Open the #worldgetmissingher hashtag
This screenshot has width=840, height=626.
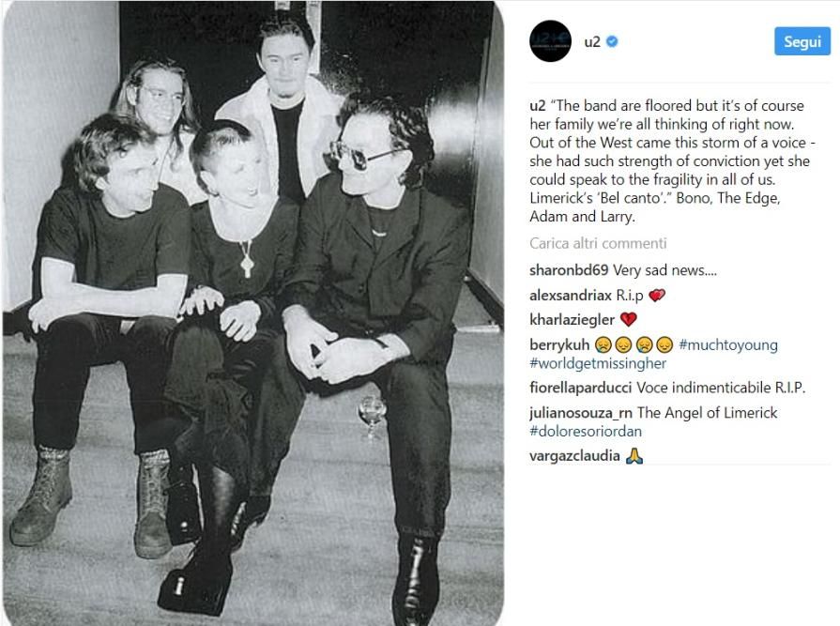pos(597,363)
